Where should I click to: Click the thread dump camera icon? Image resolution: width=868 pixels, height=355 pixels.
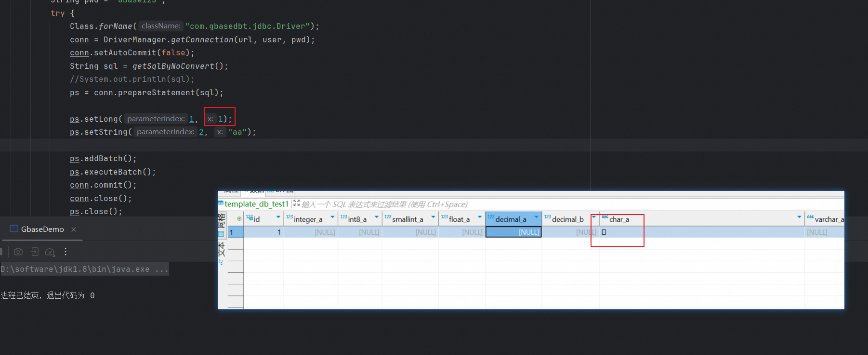[x=18, y=252]
